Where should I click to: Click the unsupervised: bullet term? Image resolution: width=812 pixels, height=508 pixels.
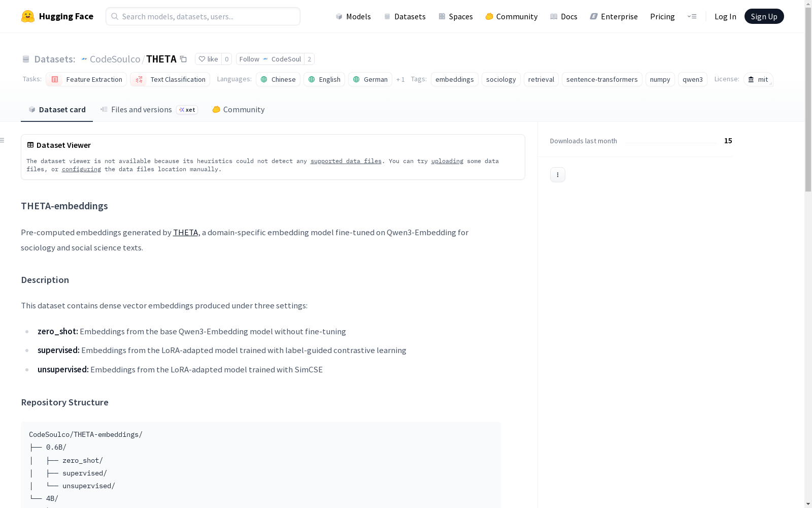pos(63,369)
